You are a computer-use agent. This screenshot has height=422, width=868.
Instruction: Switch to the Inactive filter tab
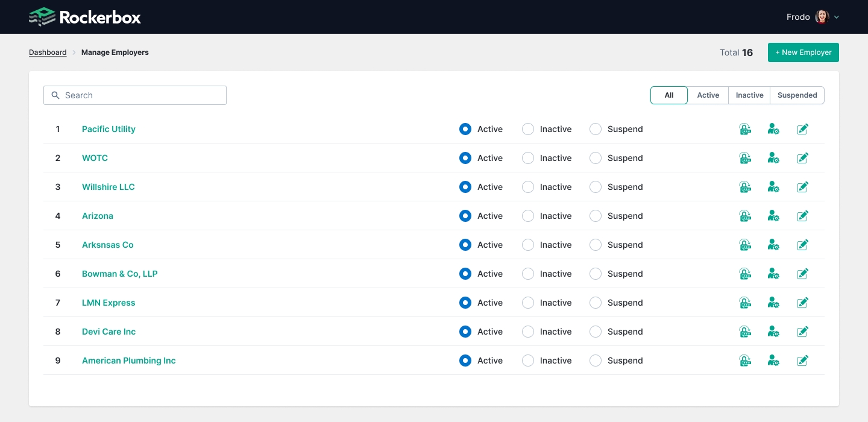tap(749, 95)
